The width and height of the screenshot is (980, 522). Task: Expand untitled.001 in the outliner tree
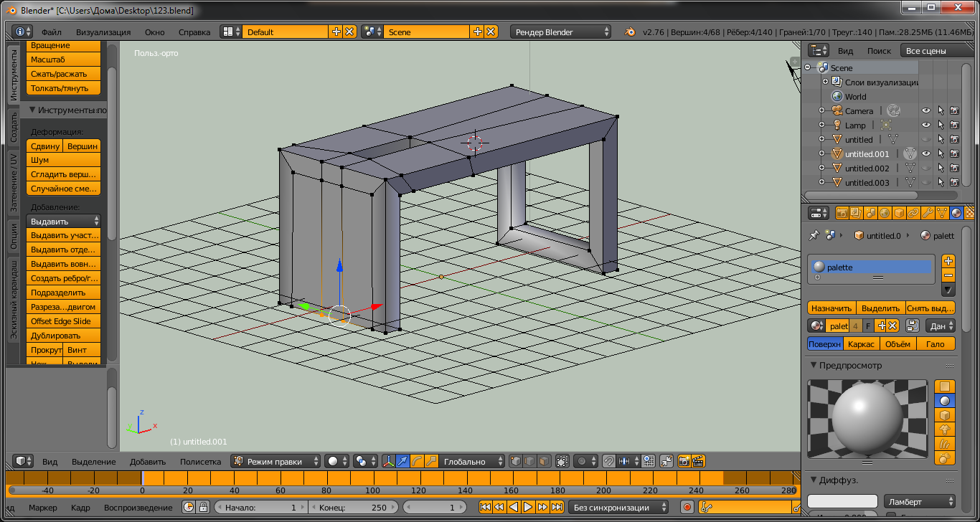(x=822, y=153)
